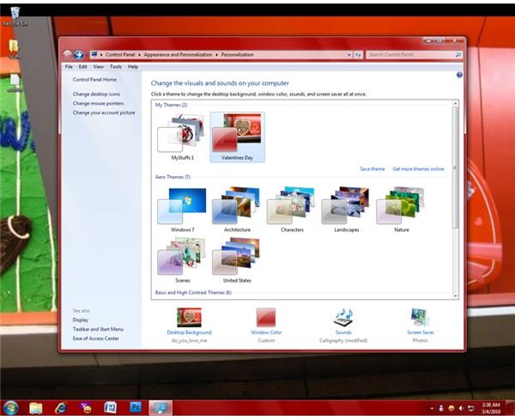Open the File menu
The width and height of the screenshot is (515, 420).
coord(69,67)
